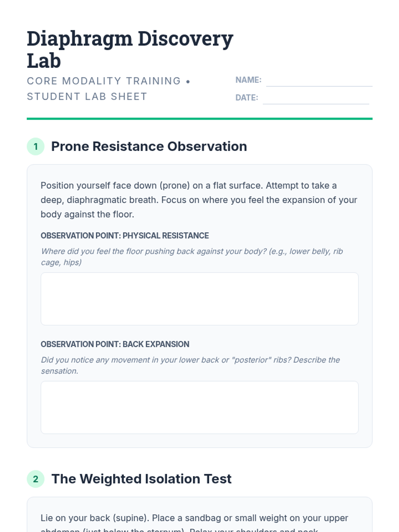399x532 pixels.
Task: Select the Prone Resistance Observation heading
Action: [149, 146]
